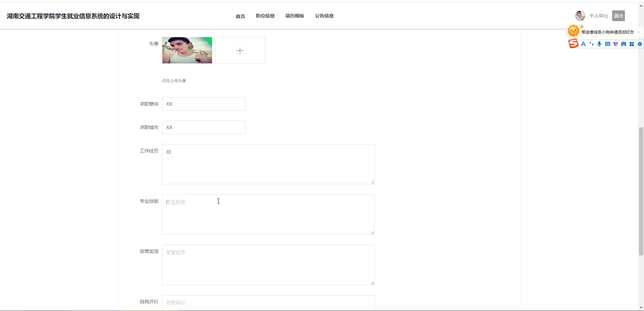Click into the 荣誉奖项 textarea
This screenshot has height=311, width=644.
[268, 265]
